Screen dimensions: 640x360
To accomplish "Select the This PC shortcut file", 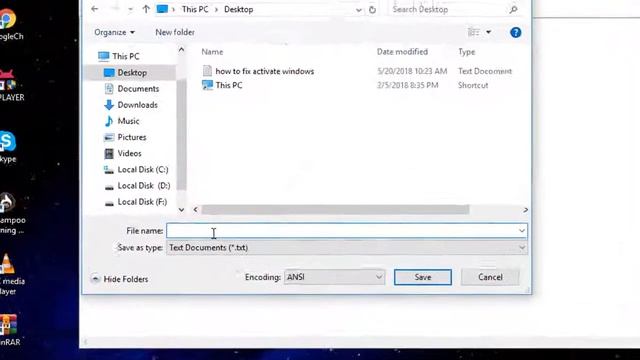I will click(x=229, y=85).
